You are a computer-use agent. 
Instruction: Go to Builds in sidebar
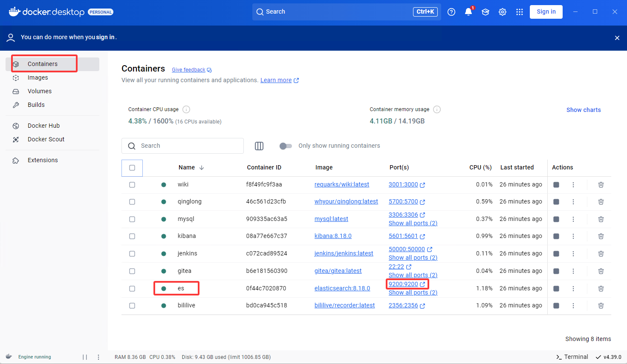coord(52,105)
